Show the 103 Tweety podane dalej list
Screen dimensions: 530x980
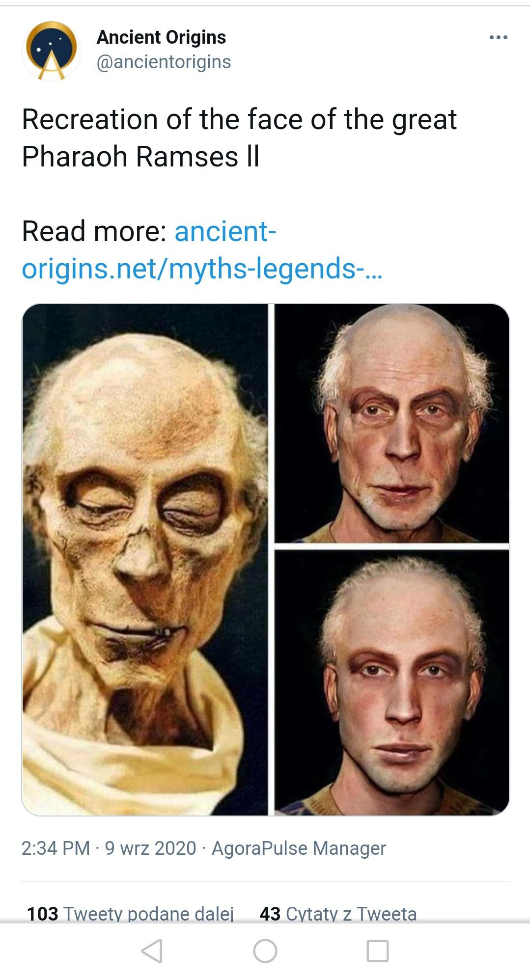[x=130, y=914]
